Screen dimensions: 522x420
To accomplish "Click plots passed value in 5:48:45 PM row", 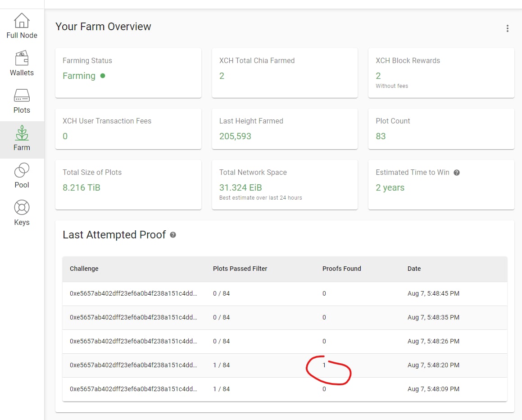I will click(x=222, y=293).
